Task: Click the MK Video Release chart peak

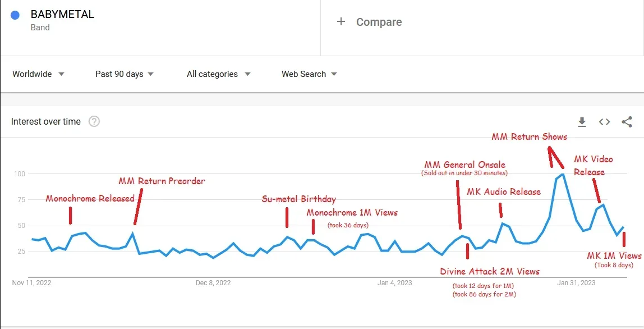Action: (603, 205)
